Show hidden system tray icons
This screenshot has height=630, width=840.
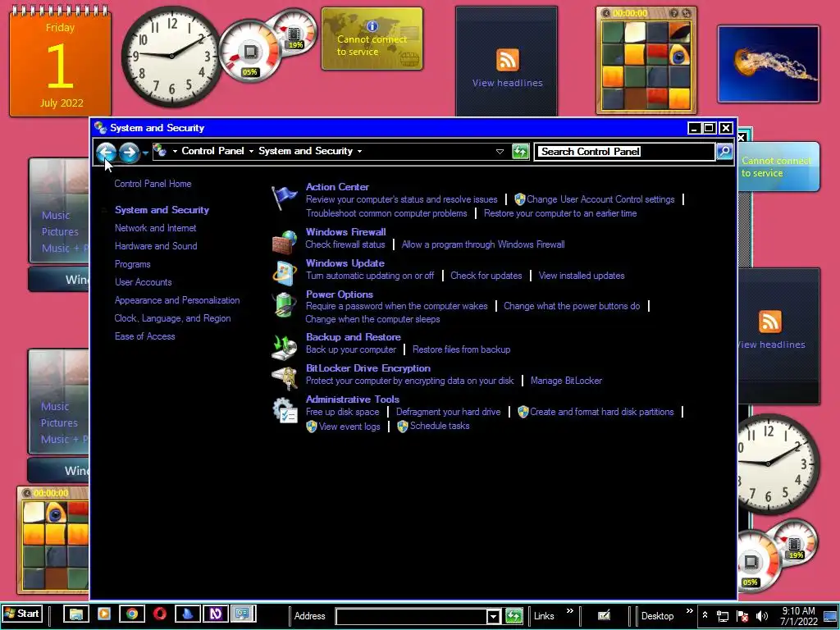click(705, 615)
